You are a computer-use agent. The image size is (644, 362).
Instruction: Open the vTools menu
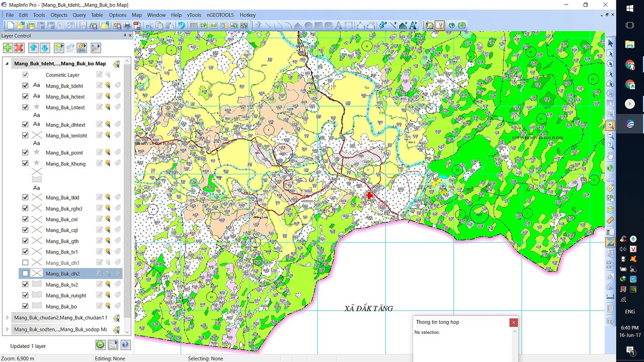pos(194,15)
